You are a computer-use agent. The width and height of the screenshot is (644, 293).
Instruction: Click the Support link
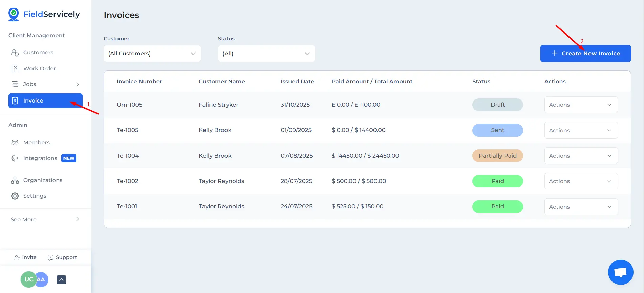[62, 257]
